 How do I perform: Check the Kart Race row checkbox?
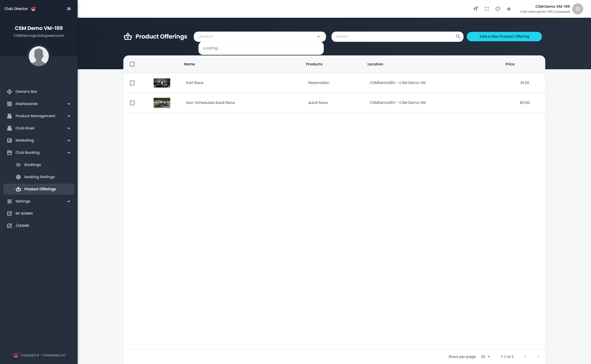pyautogui.click(x=132, y=83)
